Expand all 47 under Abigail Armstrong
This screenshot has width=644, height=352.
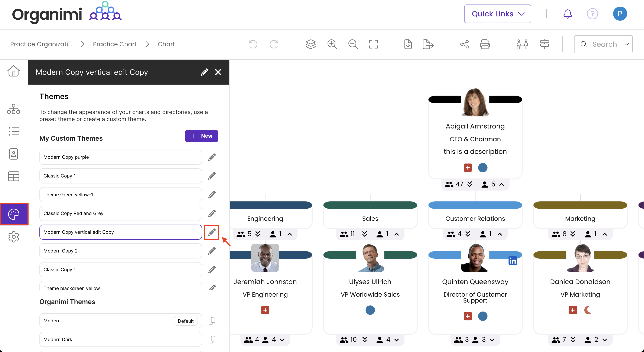469,184
